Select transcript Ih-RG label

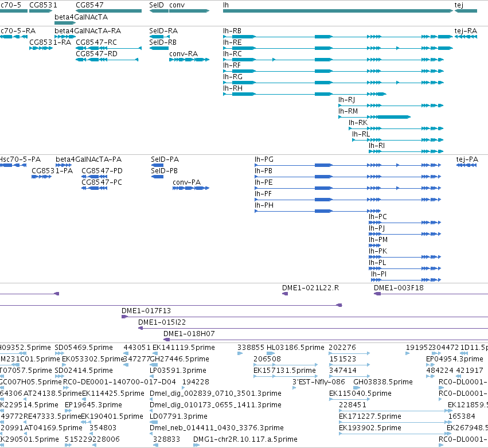232,77
